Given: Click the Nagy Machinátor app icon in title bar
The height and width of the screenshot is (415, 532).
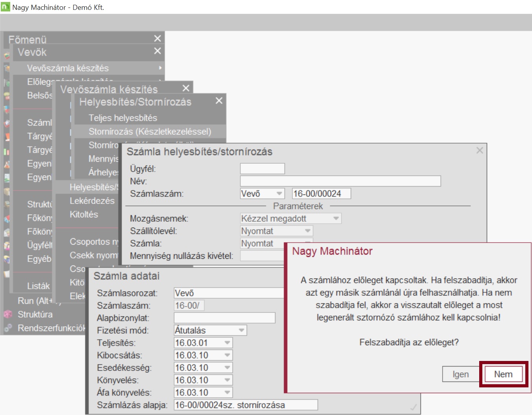Looking at the screenshot, I should [x=6, y=7].
